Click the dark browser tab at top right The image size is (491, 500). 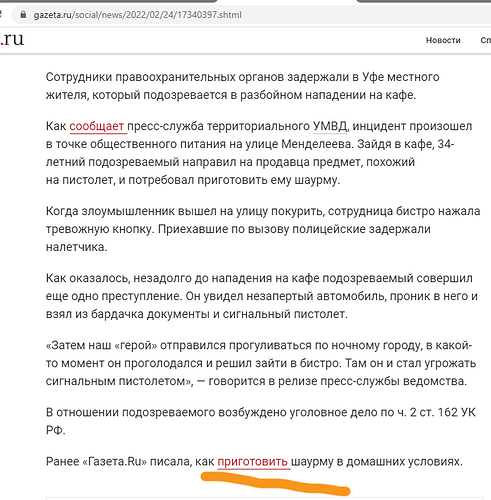coord(424,1)
